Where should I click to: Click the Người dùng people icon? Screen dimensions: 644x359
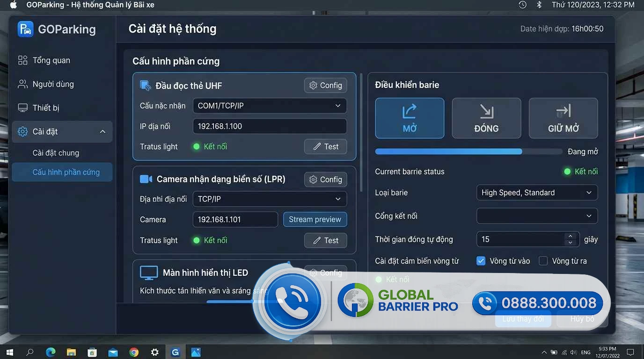22,84
